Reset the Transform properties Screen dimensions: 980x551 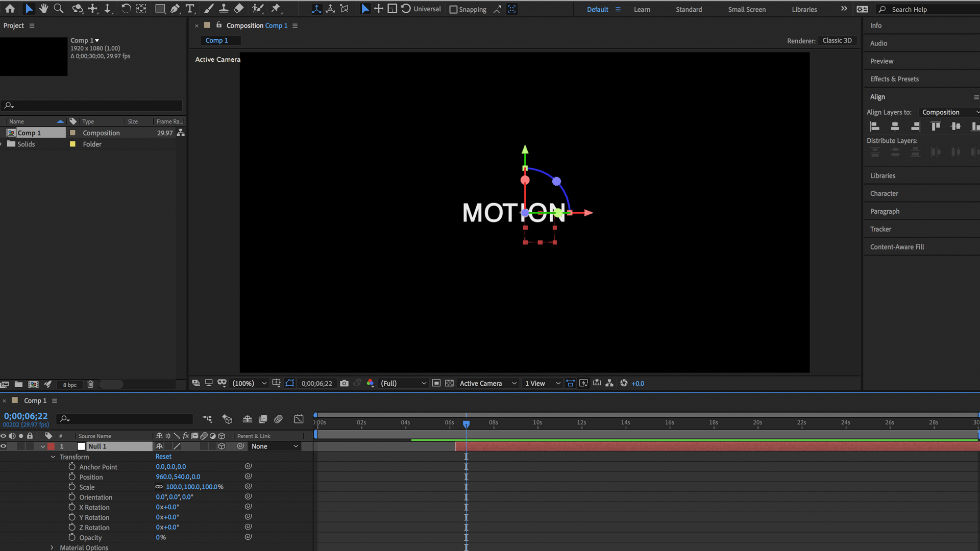click(x=163, y=457)
